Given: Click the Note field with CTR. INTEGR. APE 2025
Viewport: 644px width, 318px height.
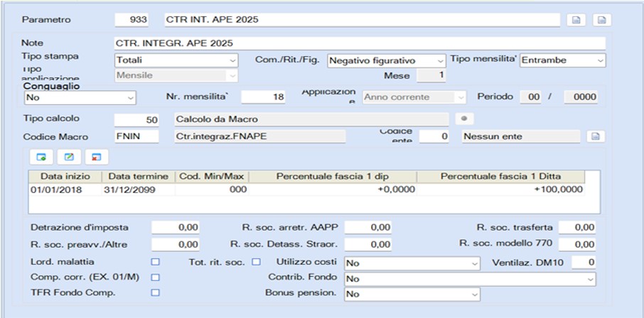Looking at the screenshot, I should click(x=360, y=43).
